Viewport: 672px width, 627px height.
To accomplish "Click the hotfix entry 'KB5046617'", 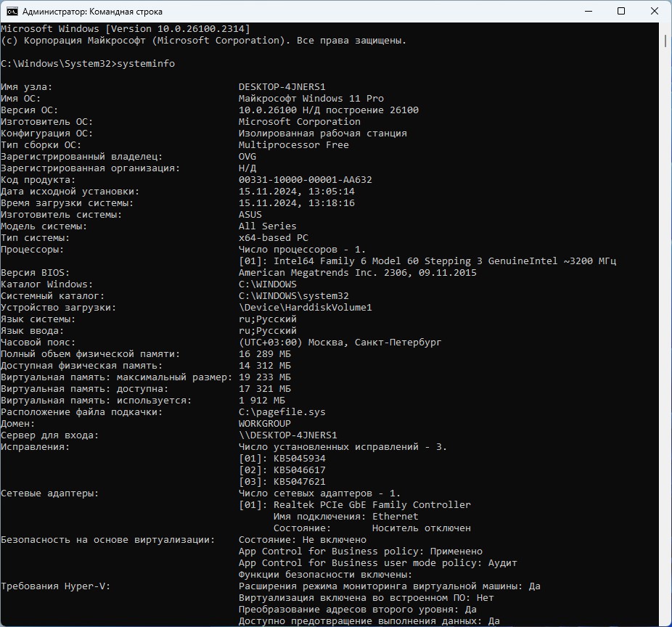I will click(x=300, y=470).
